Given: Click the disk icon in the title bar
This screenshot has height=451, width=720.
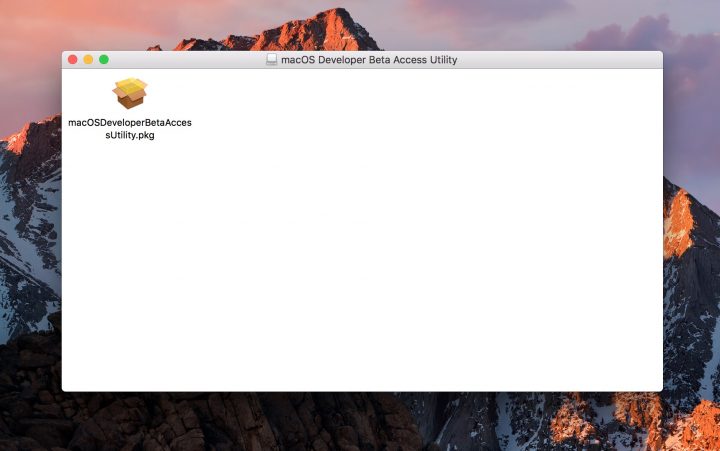Looking at the screenshot, I should [271, 60].
